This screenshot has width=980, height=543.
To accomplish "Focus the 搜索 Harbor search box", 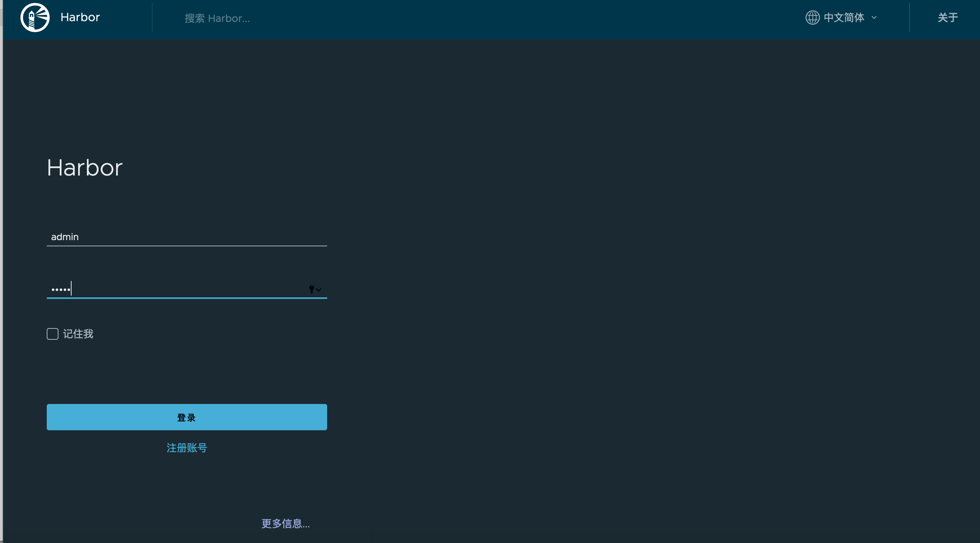I will [x=217, y=18].
